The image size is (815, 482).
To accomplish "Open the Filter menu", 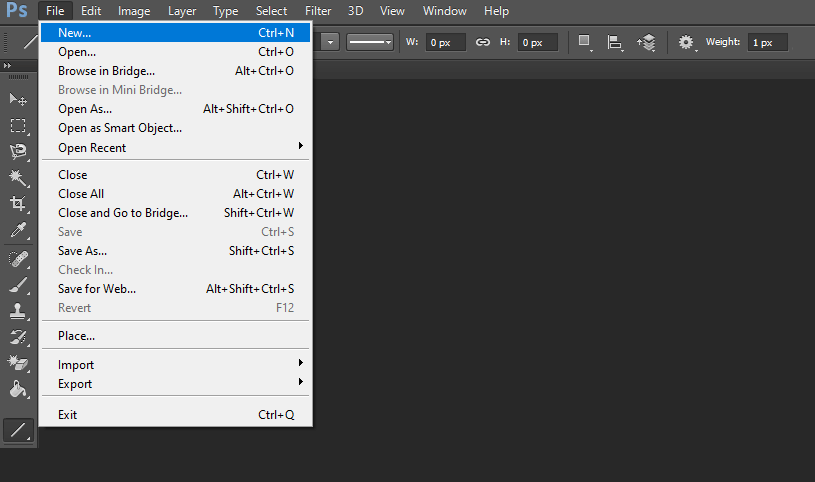I will [318, 11].
